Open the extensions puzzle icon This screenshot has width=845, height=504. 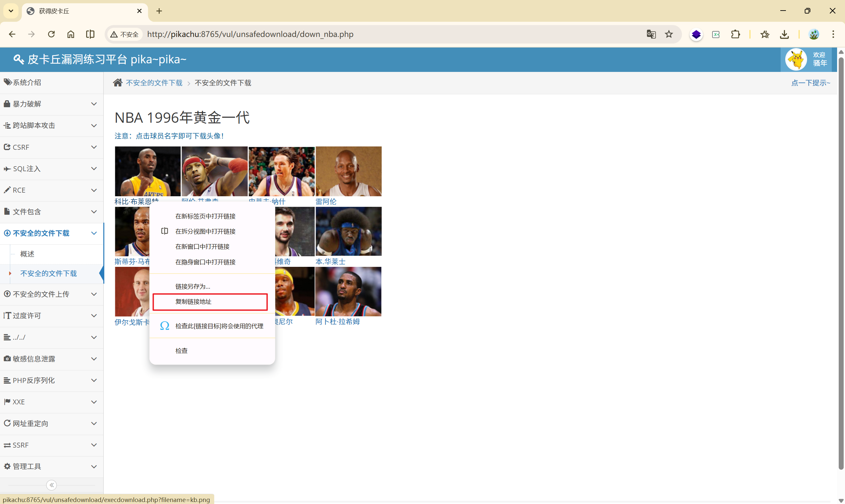[x=735, y=34]
